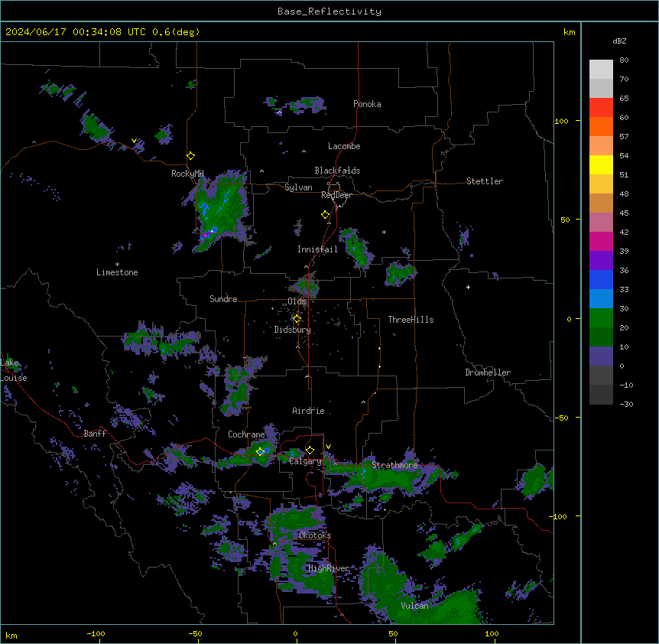Select the mauve legend swatch below 45
659x644 pixels.
point(601,223)
